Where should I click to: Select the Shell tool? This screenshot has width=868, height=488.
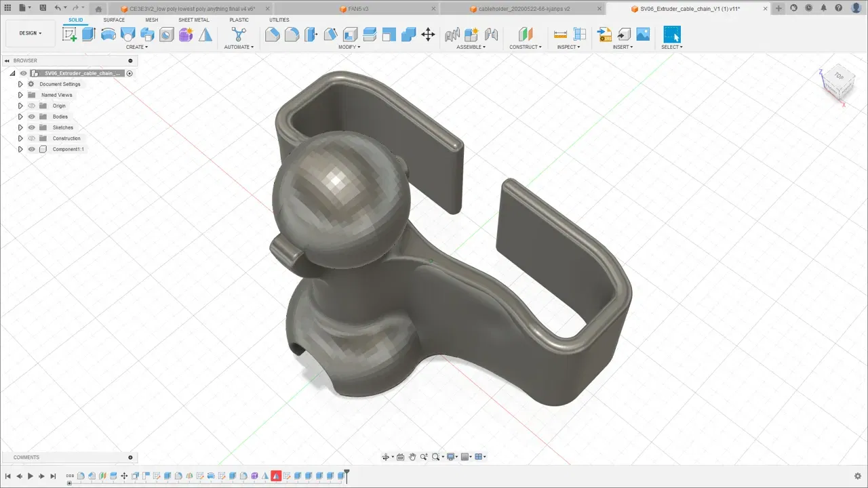[x=351, y=35]
